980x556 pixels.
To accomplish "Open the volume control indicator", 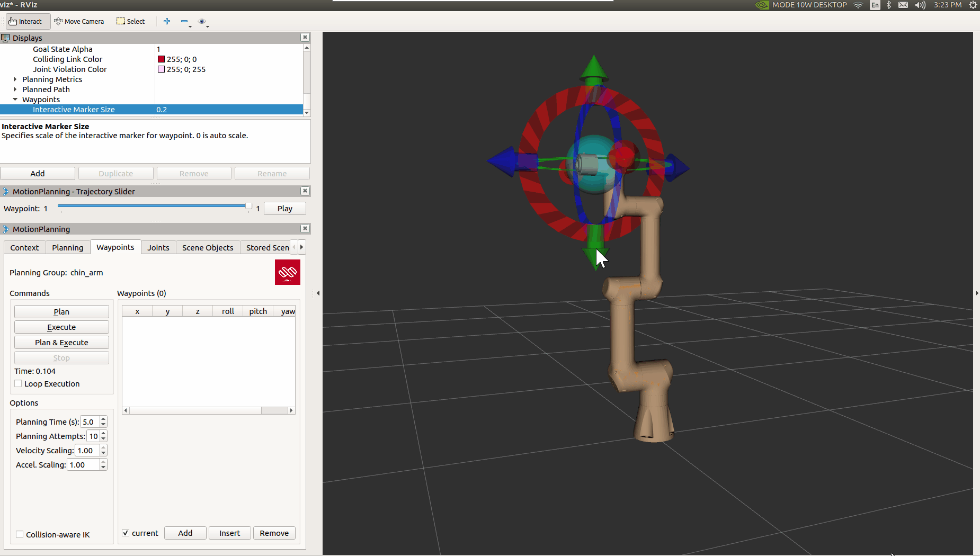I will (920, 5).
